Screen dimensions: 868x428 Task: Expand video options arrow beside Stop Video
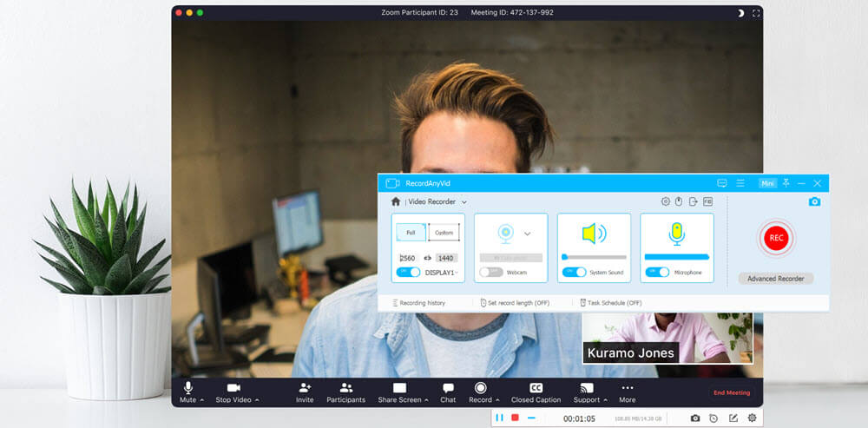[x=257, y=399]
